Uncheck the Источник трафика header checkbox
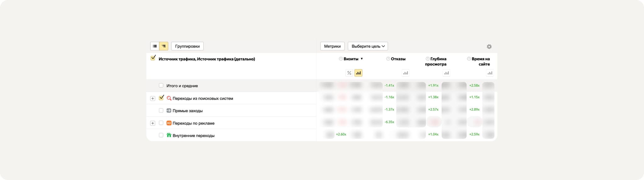This screenshot has width=644, height=180. 153,58
